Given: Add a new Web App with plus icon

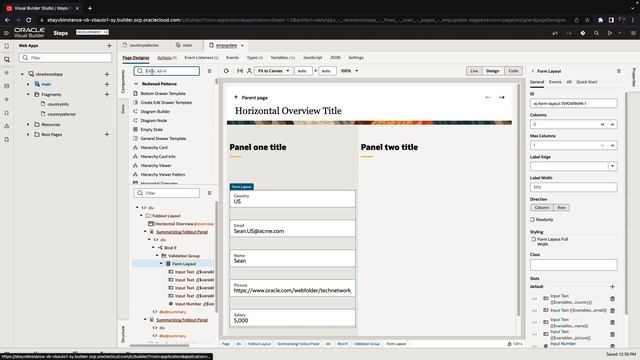Looking at the screenshot, I should click(x=109, y=46).
